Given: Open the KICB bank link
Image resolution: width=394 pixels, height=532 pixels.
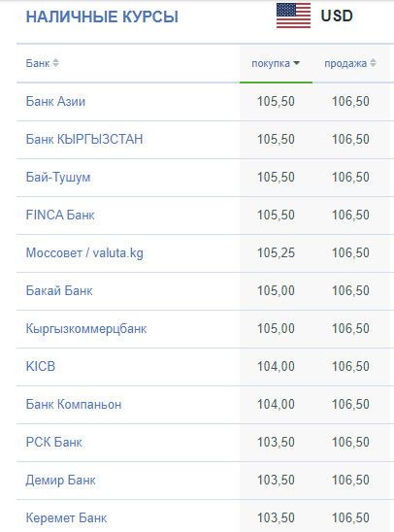Looking at the screenshot, I should (41, 367).
